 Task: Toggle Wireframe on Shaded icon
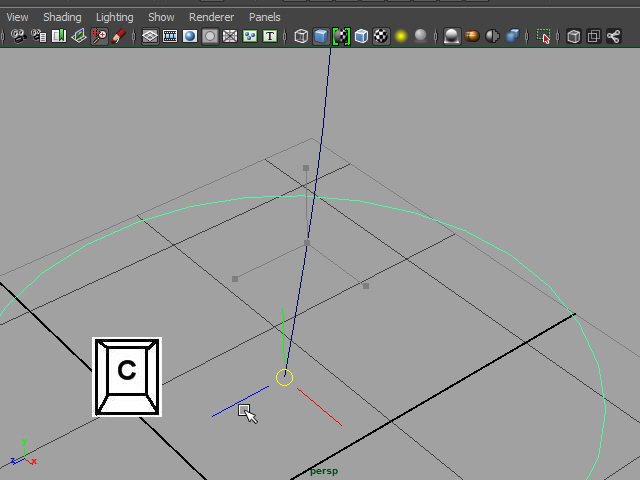point(361,36)
